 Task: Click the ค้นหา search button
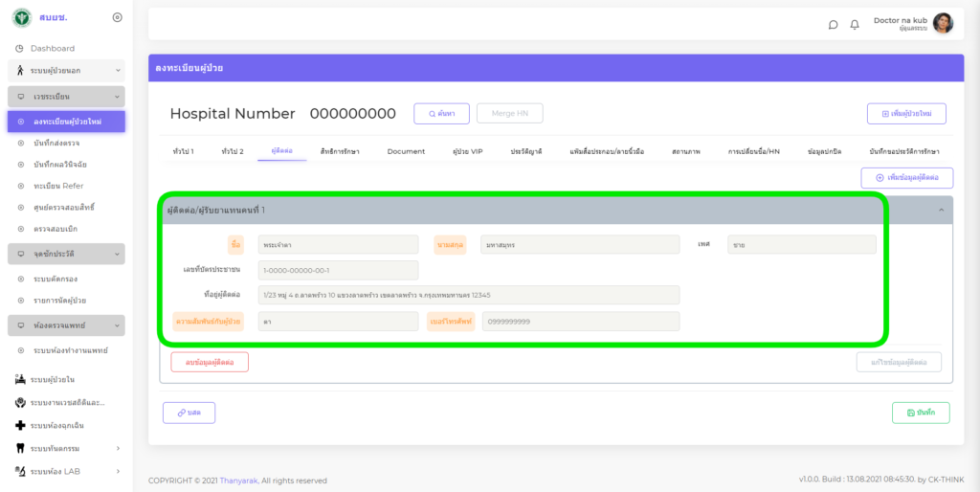tap(441, 113)
